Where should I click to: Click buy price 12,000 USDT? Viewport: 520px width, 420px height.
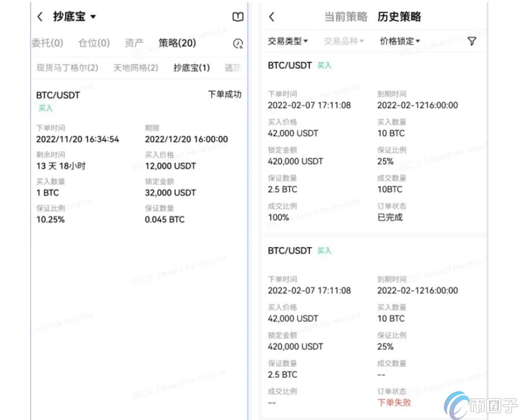point(170,166)
